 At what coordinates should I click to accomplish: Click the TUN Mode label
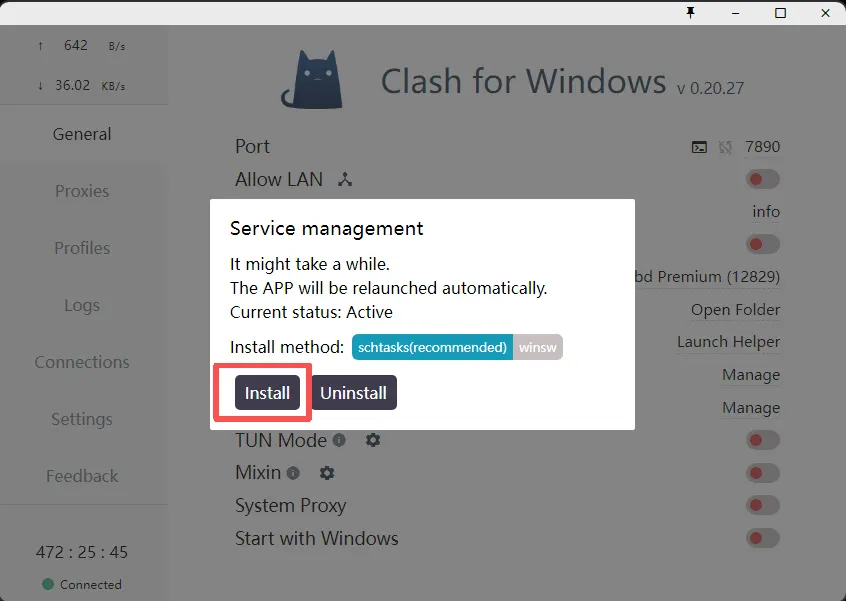(x=281, y=440)
